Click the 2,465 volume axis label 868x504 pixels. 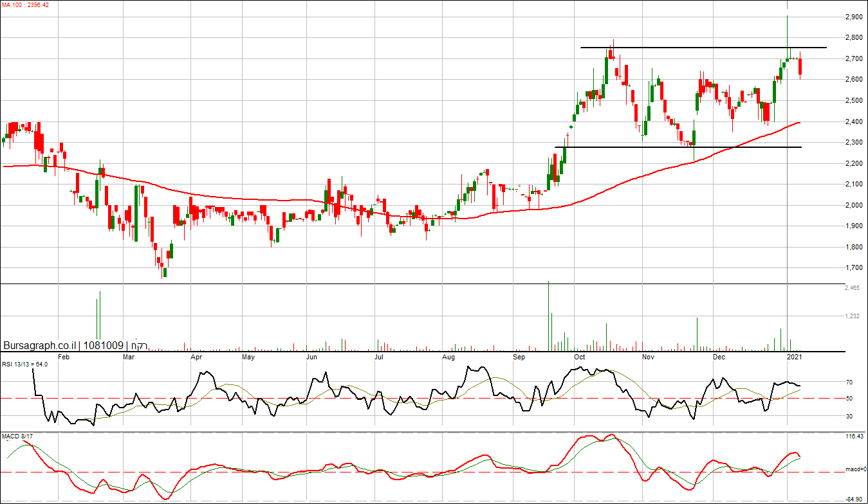[x=853, y=288]
